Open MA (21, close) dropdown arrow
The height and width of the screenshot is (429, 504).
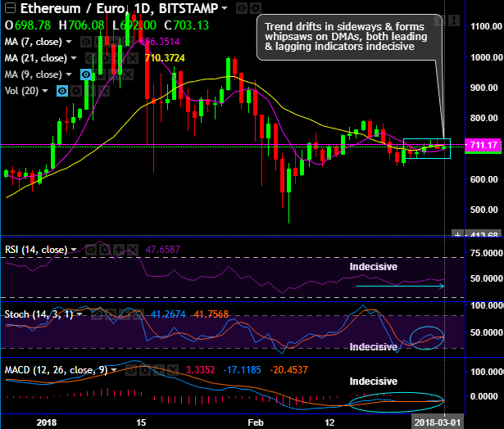coord(74,58)
